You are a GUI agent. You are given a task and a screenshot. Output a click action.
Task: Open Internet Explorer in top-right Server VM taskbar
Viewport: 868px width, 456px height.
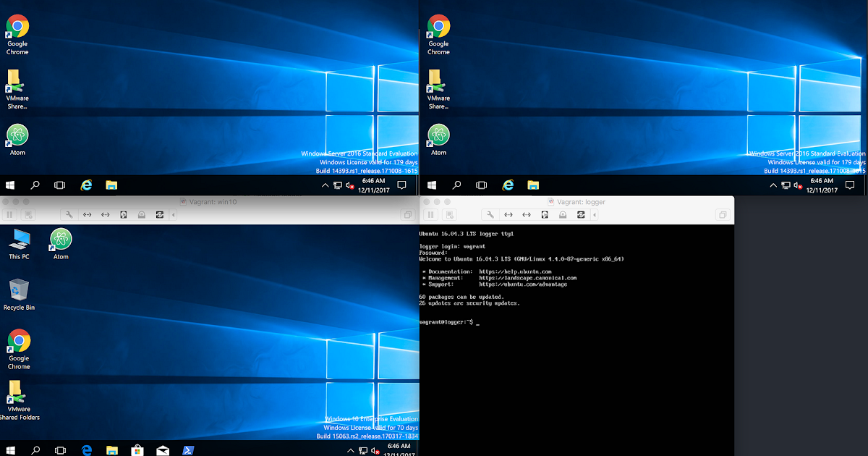click(x=509, y=185)
